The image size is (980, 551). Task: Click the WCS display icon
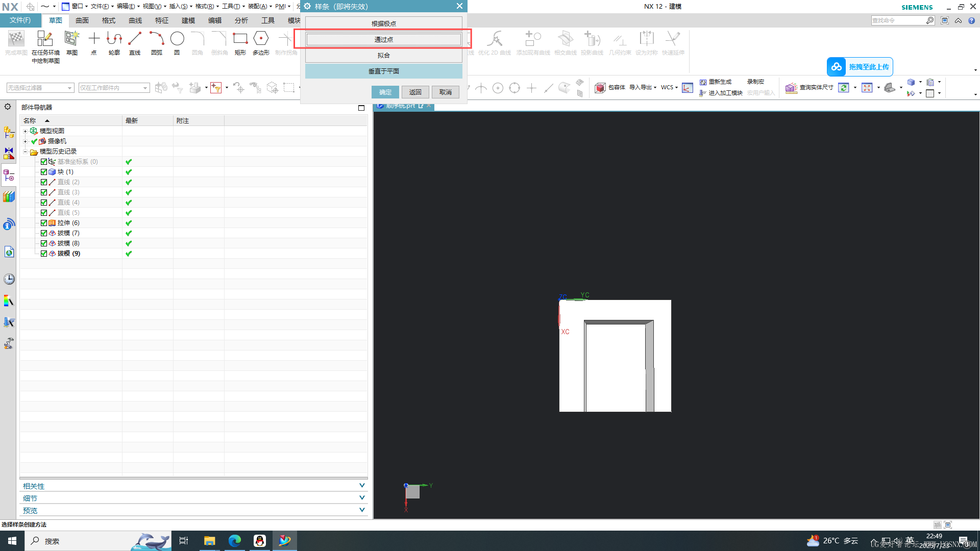688,88
